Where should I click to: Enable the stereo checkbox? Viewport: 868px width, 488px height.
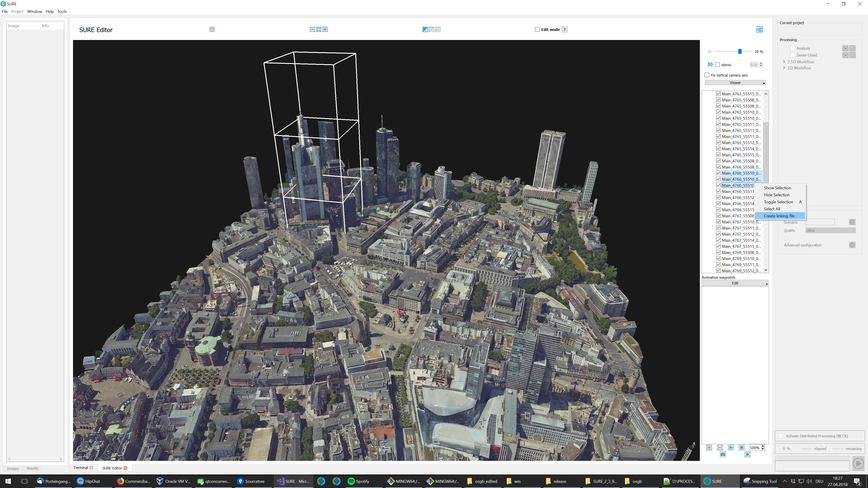(717, 65)
